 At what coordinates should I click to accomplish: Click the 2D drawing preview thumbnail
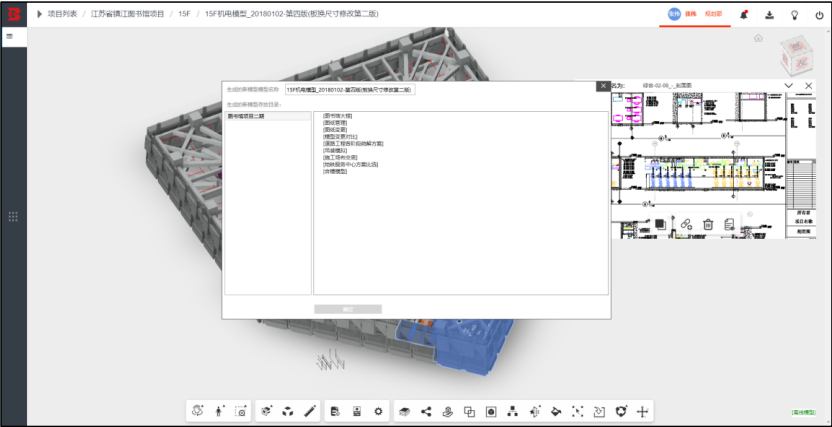tap(713, 165)
